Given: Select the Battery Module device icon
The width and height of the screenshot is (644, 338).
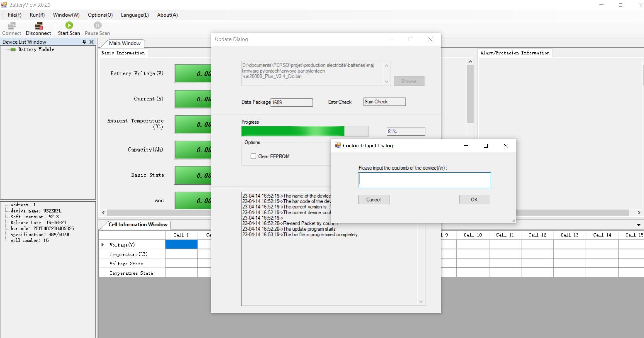Looking at the screenshot, I should click(x=13, y=49).
